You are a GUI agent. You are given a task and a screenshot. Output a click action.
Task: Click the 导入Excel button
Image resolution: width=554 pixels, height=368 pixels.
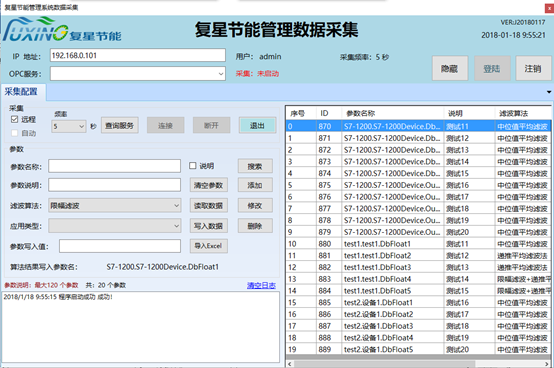208,246
